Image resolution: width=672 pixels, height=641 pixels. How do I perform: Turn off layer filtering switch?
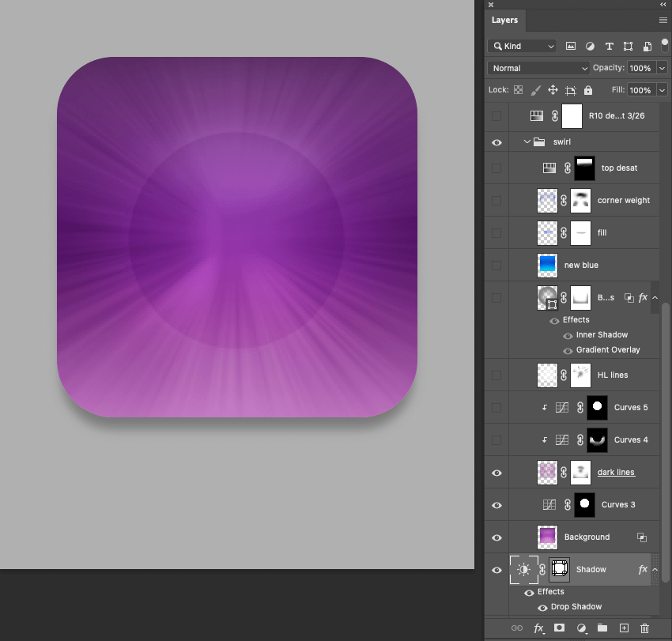coord(665,44)
